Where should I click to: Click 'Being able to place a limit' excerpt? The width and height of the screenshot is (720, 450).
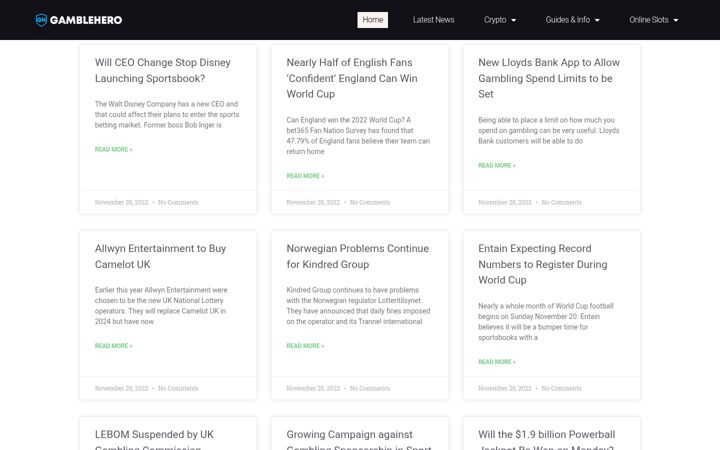click(549, 130)
